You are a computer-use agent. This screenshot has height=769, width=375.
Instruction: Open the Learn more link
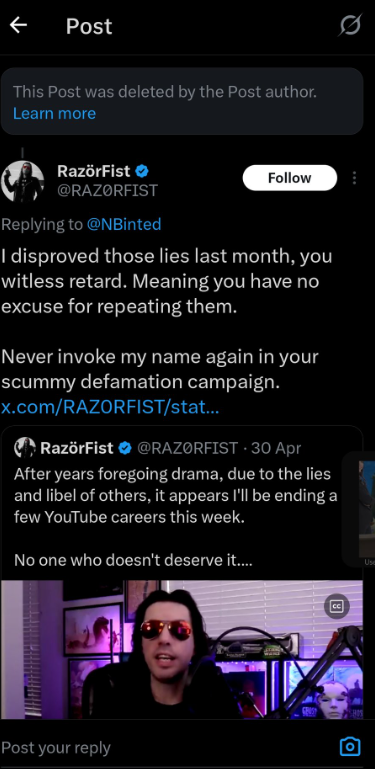pos(54,113)
